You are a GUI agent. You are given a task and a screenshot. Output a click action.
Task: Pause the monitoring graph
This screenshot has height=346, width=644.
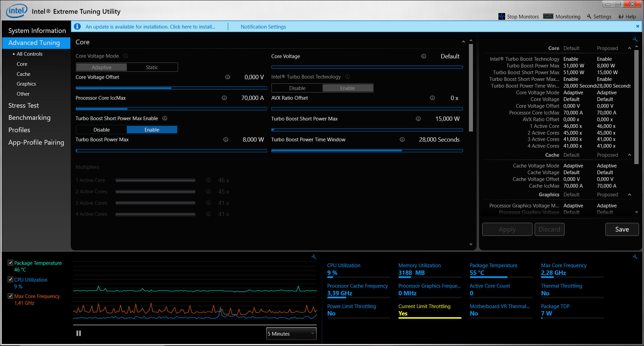[x=78, y=333]
